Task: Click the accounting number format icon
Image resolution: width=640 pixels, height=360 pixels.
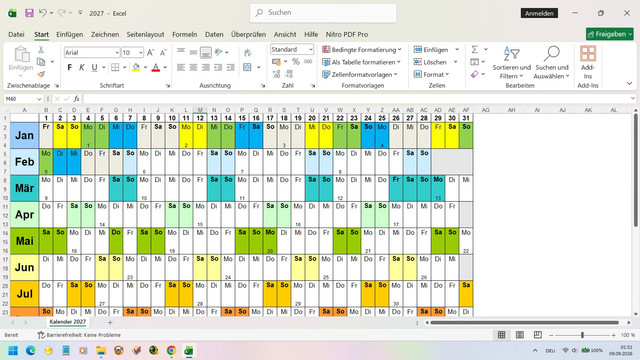Action: [276, 62]
